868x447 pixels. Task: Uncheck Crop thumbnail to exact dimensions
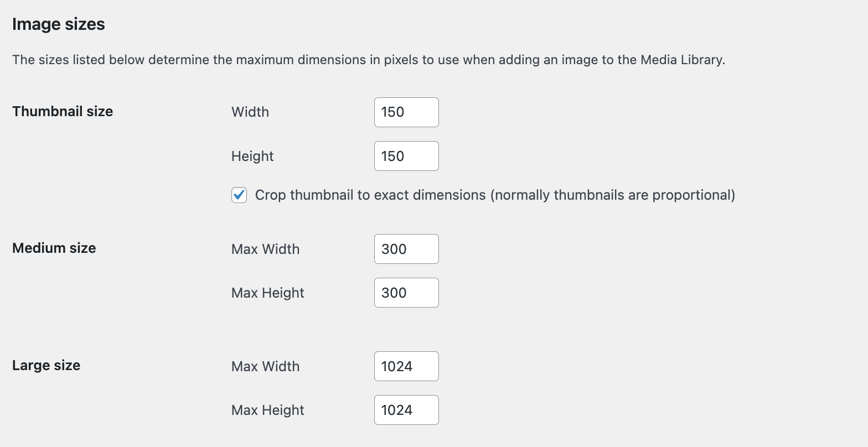tap(239, 195)
